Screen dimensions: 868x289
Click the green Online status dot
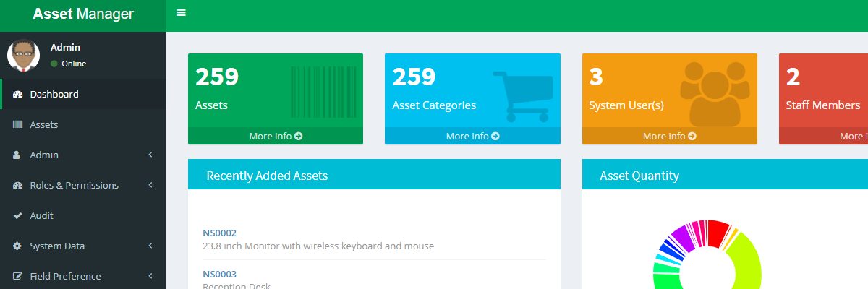54,64
